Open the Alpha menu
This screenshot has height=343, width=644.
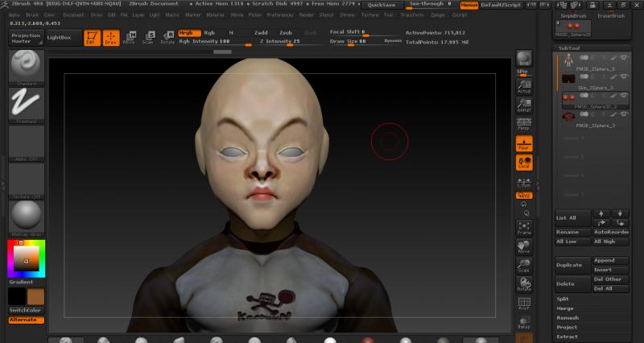pos(14,14)
